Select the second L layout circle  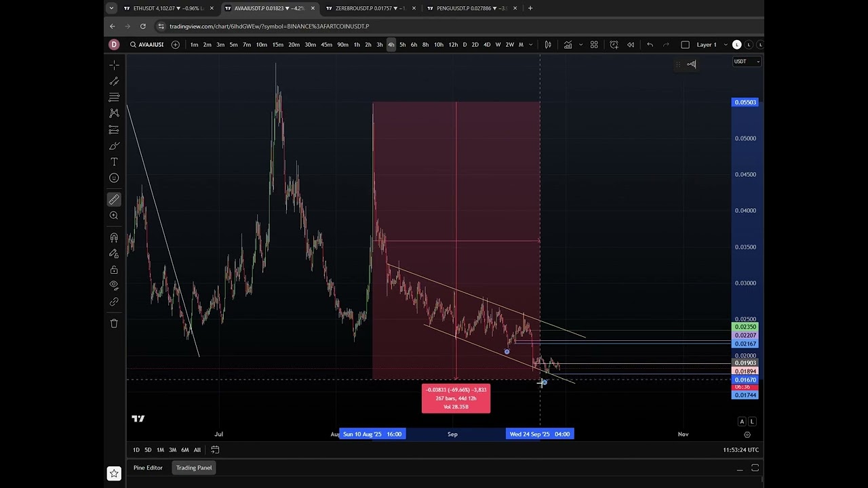[749, 45]
